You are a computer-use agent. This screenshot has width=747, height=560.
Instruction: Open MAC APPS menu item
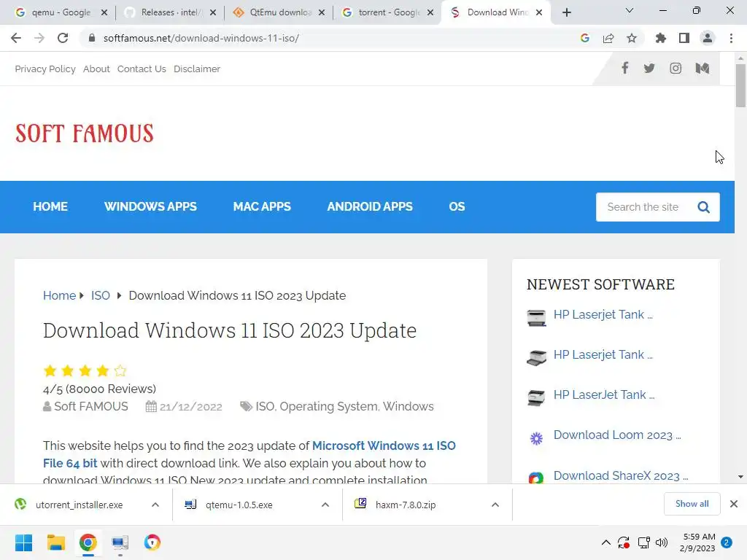(262, 206)
